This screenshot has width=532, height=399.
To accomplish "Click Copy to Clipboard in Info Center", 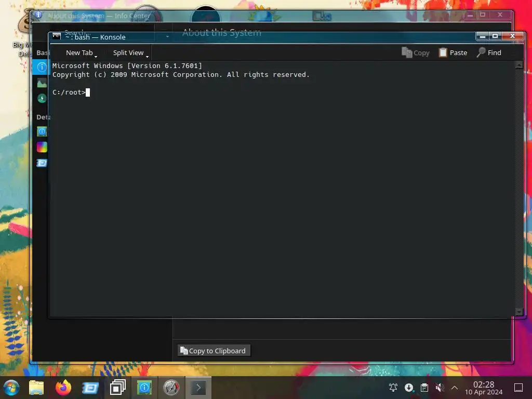I will [x=214, y=351].
